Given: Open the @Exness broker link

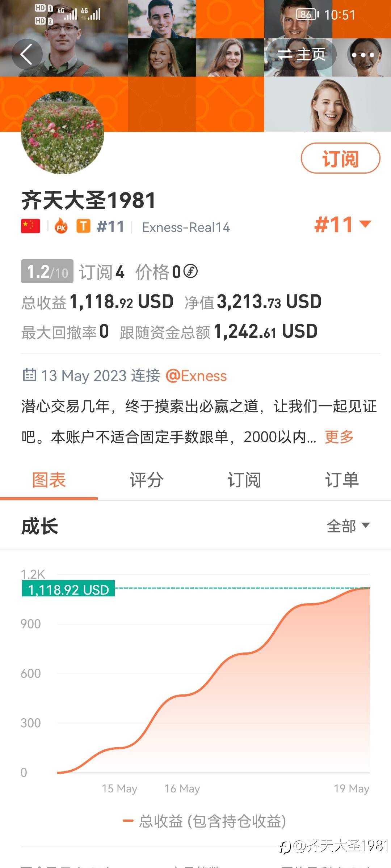Looking at the screenshot, I should coord(196,376).
